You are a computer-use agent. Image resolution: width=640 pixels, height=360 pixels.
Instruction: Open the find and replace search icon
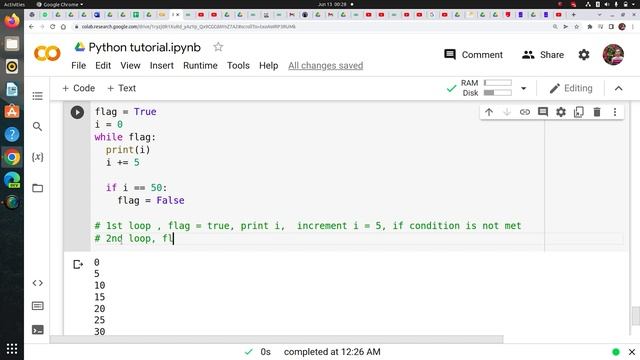(38, 127)
